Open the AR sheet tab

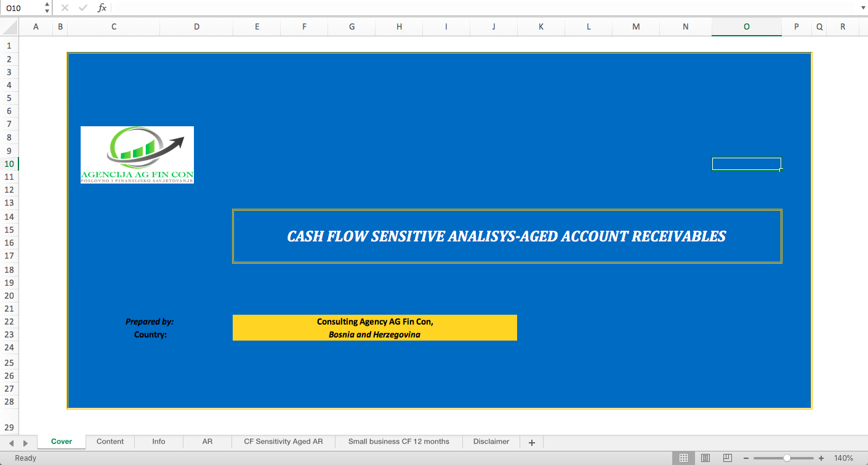pyautogui.click(x=207, y=442)
